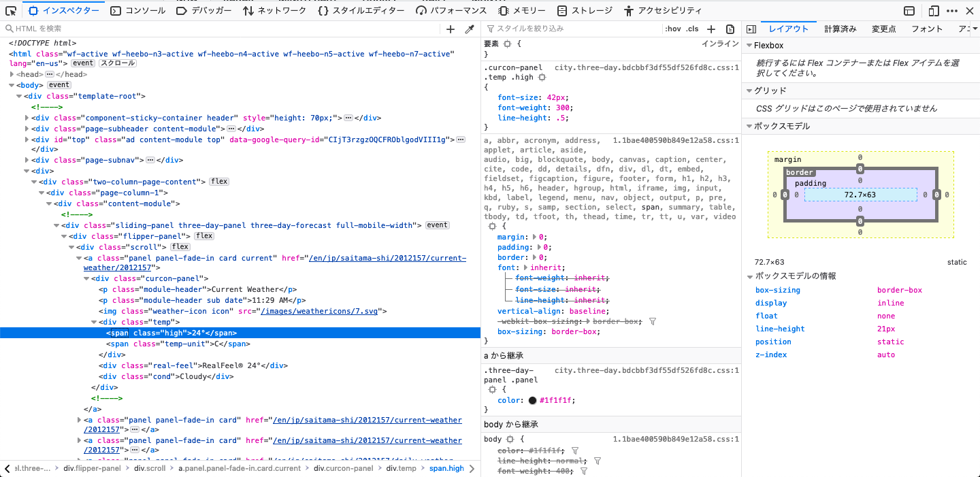Open city.three-day CSS source for .high rule
The image size is (980, 477).
(x=647, y=67)
